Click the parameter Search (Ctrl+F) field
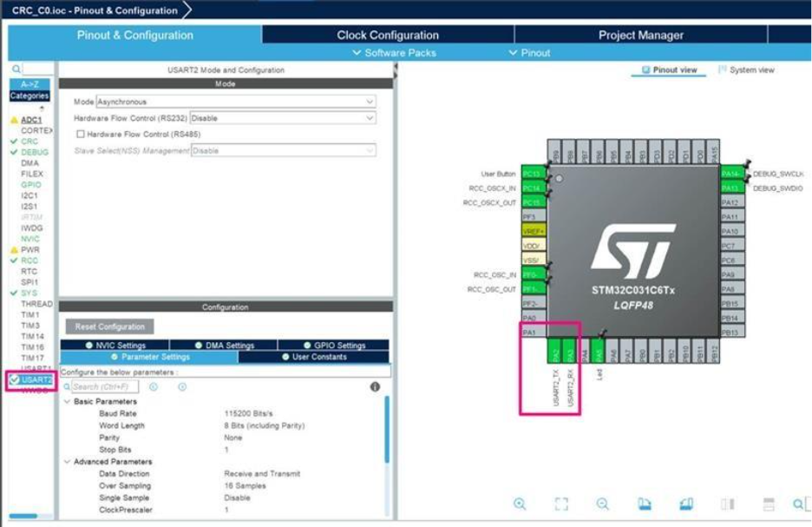The height and width of the screenshot is (527, 812). click(105, 386)
